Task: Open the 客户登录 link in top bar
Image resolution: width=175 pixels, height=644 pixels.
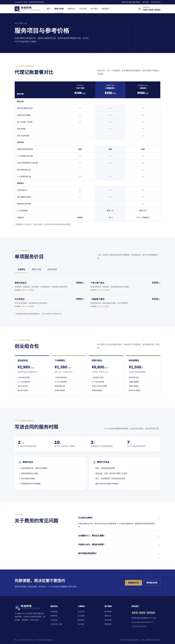Action: point(145,2)
